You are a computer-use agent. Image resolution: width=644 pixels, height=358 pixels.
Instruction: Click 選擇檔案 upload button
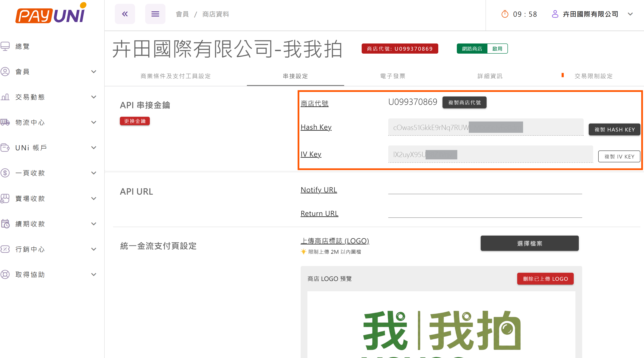529,243
